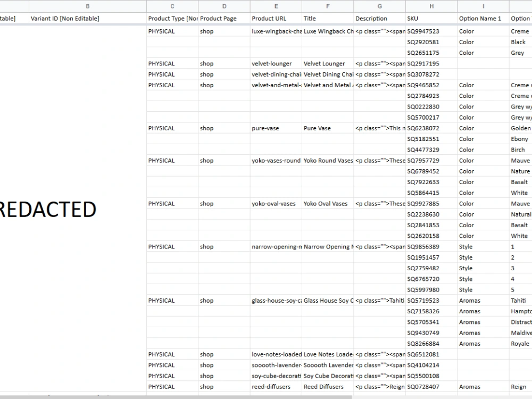Select cell with SKU SQ3078272
The height and width of the screenshot is (399, 532).
click(431, 74)
